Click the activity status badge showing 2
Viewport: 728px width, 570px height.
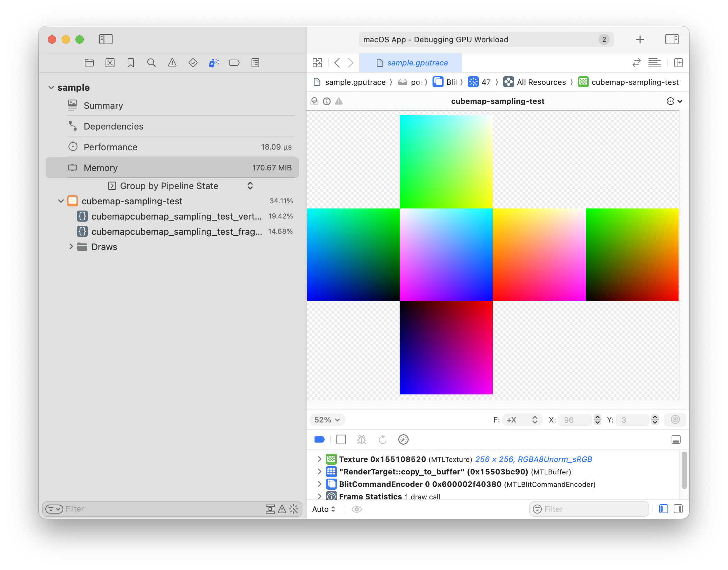pos(604,39)
